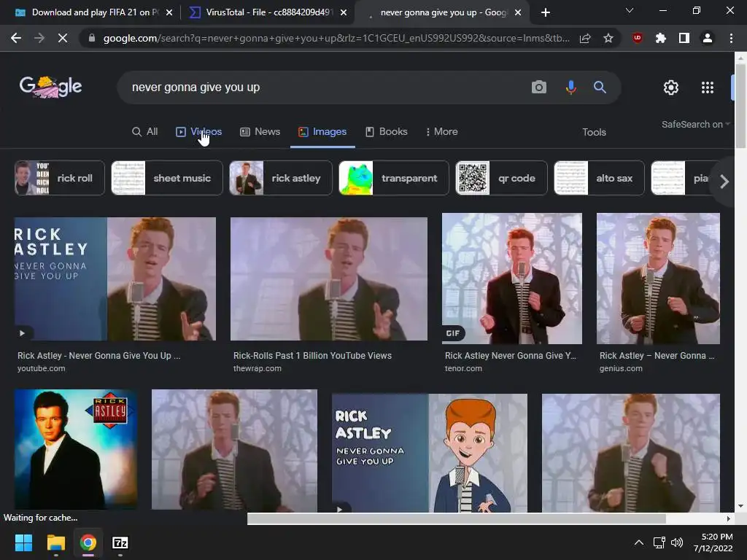Open the genius.com Rick Astley image
The image size is (747, 560).
tap(659, 279)
